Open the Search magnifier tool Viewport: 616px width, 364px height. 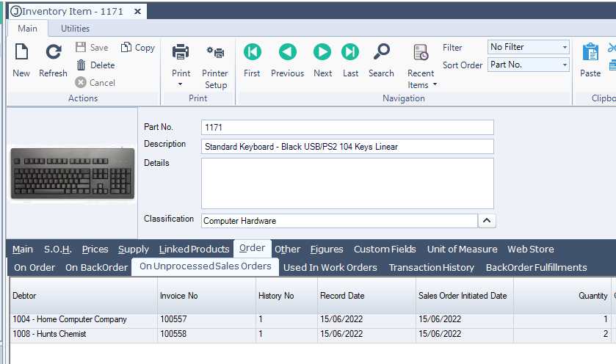tap(381, 52)
